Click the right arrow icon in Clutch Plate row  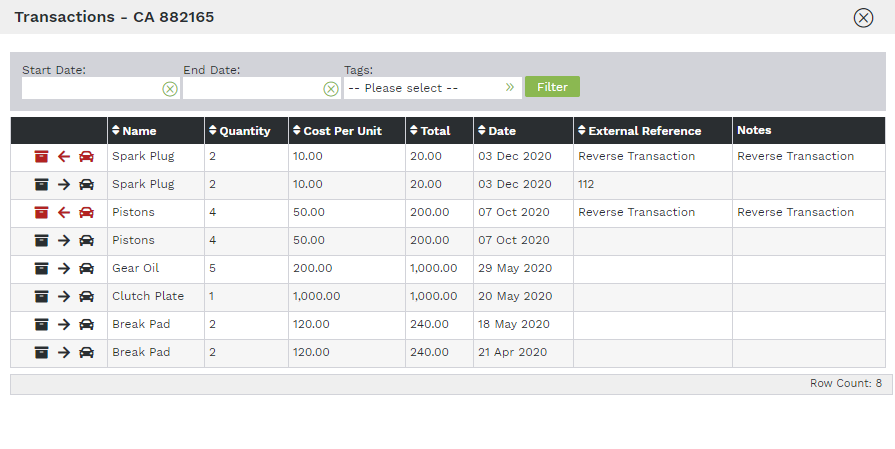point(64,296)
